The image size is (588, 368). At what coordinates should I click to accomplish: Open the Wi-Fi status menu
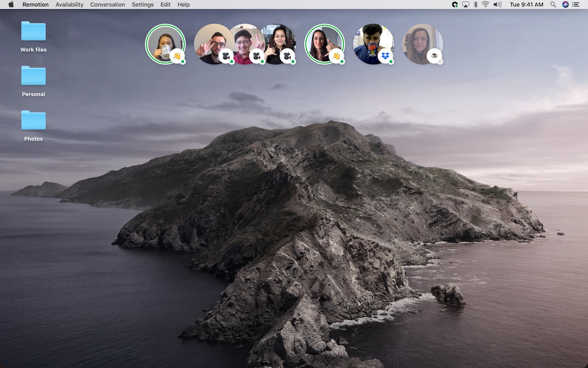pos(485,4)
